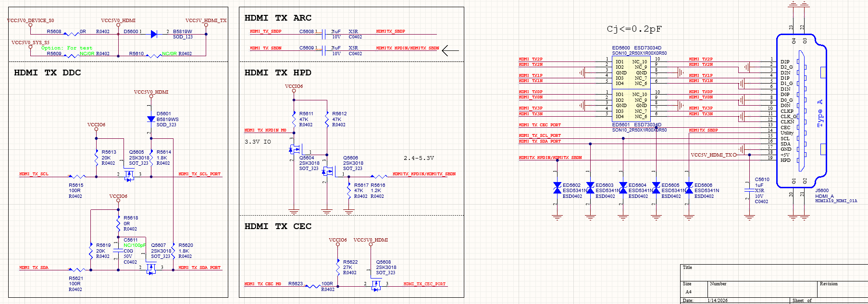This screenshot has width=868, height=304.
Task: Click the HDMI TX ARC heading text
Action: point(278,18)
